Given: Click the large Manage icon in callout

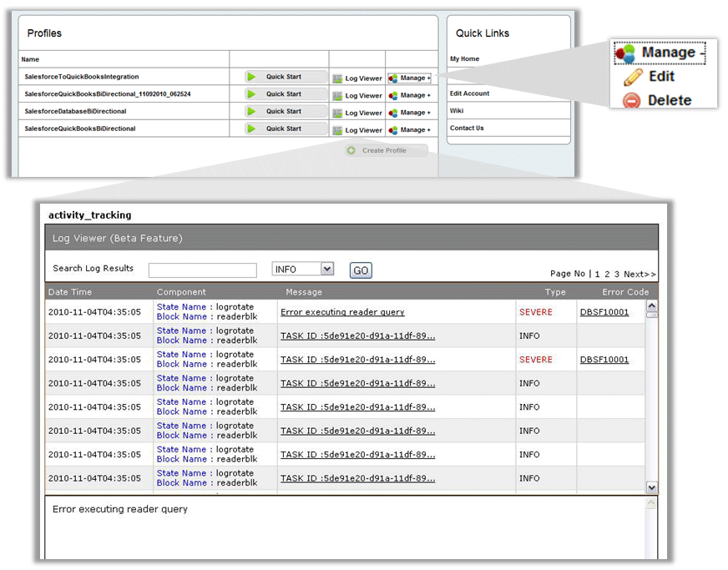Looking at the screenshot, I should pyautogui.click(x=625, y=53).
